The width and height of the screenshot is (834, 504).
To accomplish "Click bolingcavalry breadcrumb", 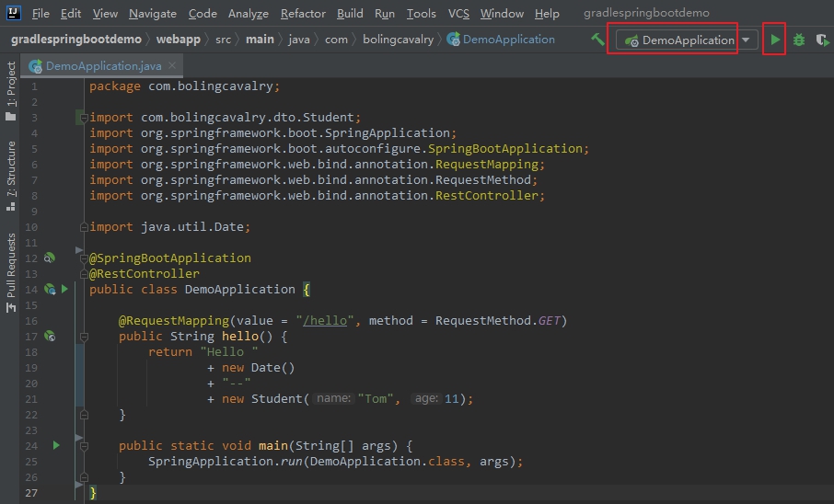I will click(398, 40).
